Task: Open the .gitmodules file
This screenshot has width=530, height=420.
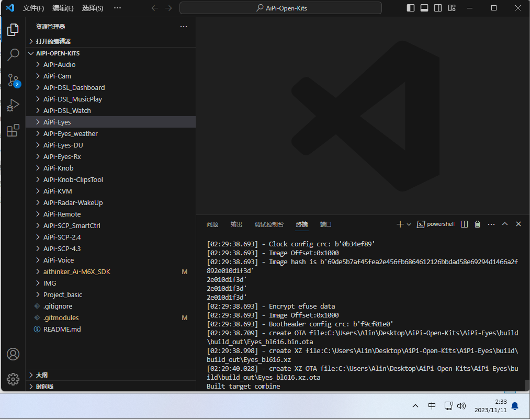Action: click(111, 317)
